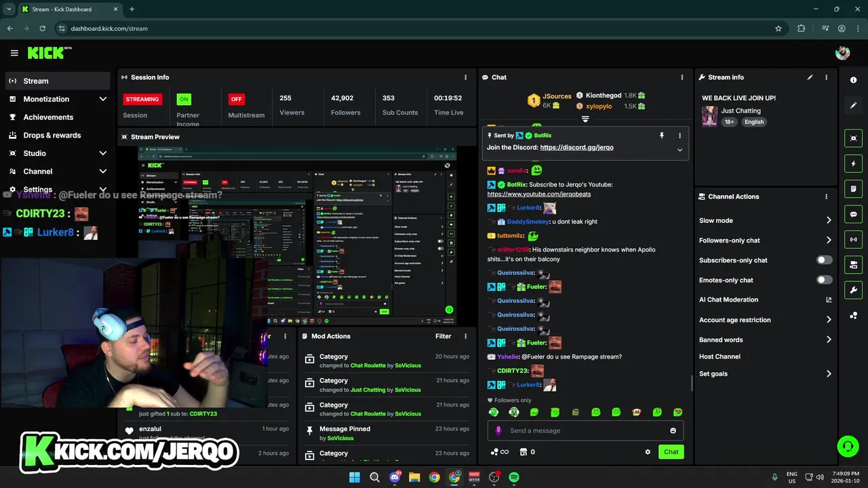
Task: Edit stream info with the pencil icon
Action: pyautogui.click(x=810, y=77)
